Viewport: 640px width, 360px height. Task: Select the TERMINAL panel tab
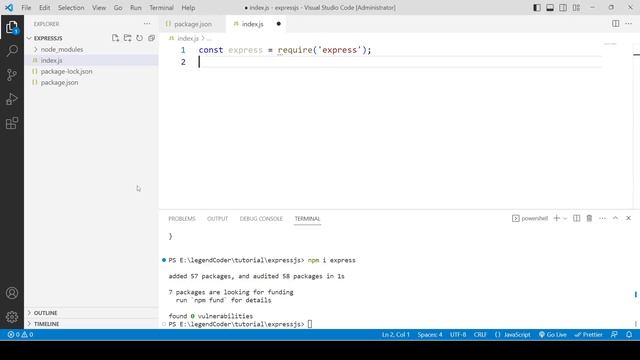[x=307, y=219]
